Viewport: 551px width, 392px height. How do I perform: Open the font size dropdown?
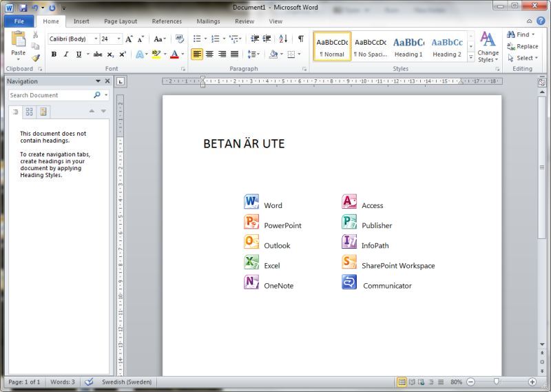point(119,39)
